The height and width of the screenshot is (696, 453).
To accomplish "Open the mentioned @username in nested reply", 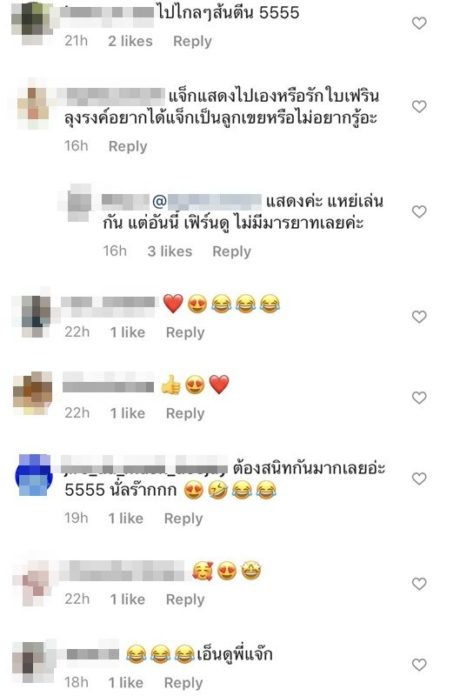I will point(207,202).
